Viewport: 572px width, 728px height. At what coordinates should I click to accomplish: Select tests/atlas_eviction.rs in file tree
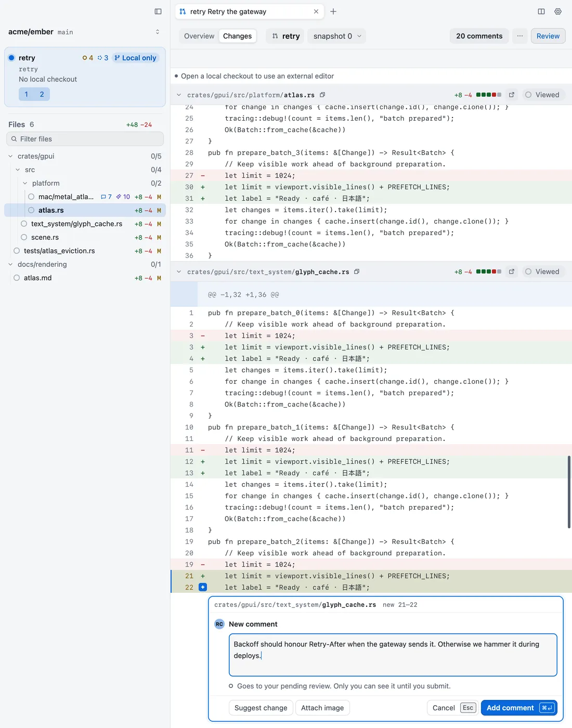pos(85,251)
